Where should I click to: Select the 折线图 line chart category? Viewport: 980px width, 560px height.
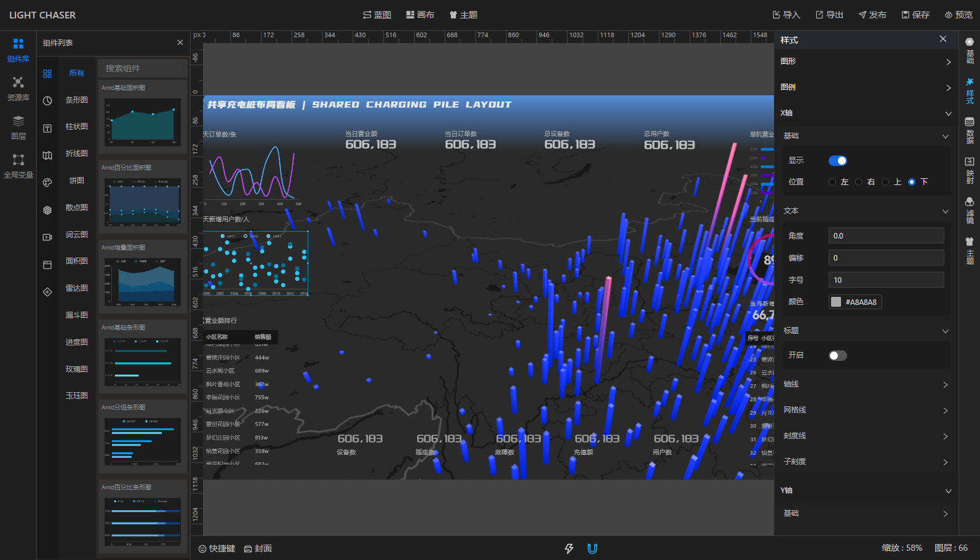[x=76, y=154]
